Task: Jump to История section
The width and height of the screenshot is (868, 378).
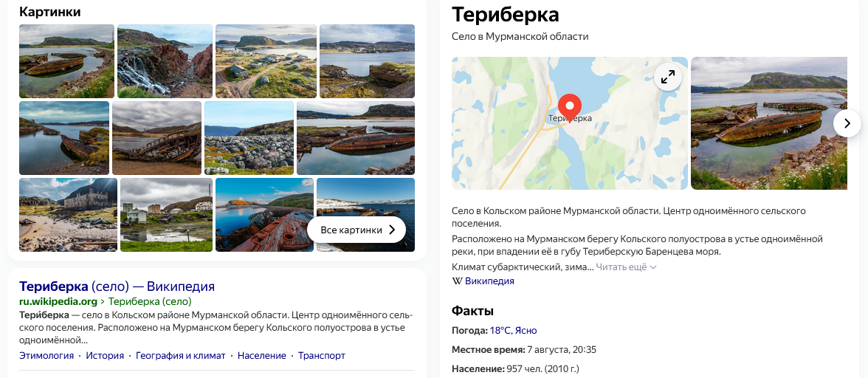Action: (105, 356)
